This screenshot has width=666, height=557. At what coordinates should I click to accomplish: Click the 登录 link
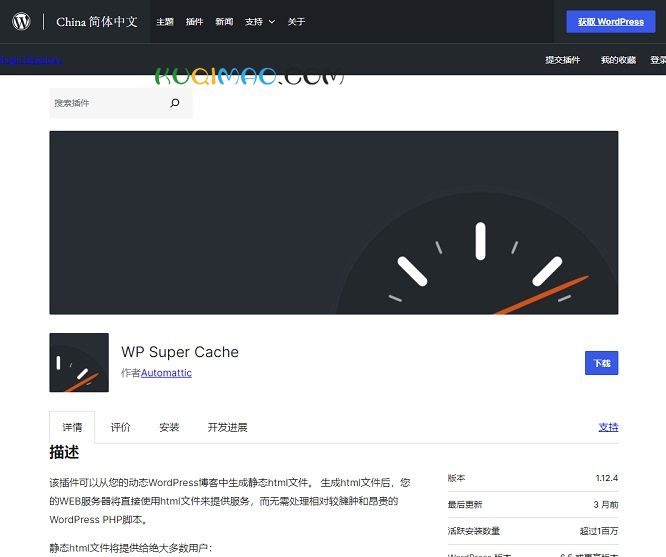(x=658, y=60)
